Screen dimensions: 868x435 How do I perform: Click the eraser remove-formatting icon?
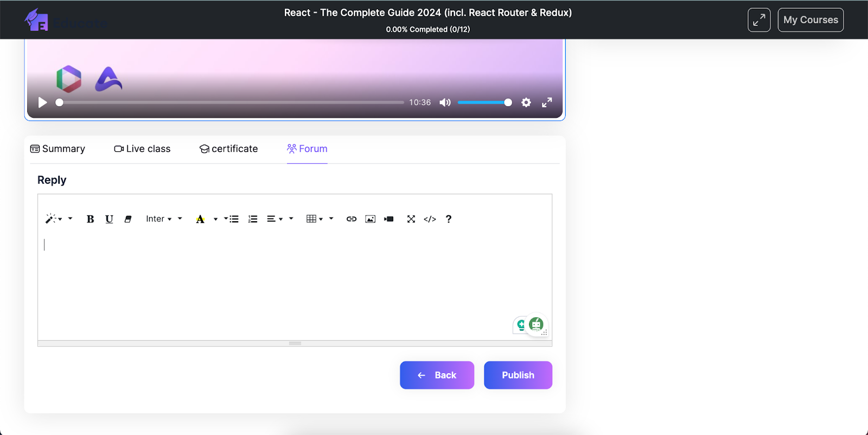tap(128, 219)
